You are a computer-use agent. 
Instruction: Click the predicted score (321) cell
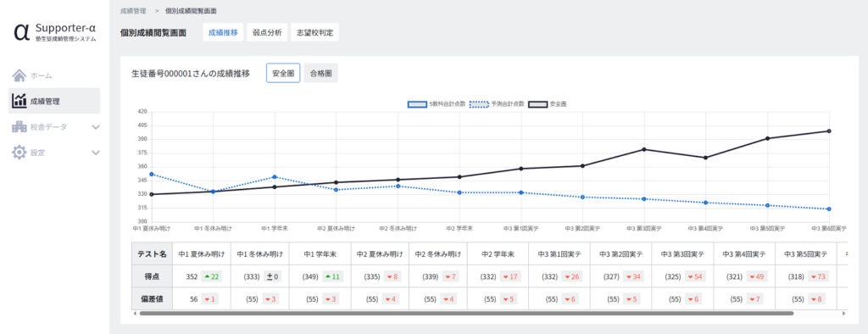734,277
